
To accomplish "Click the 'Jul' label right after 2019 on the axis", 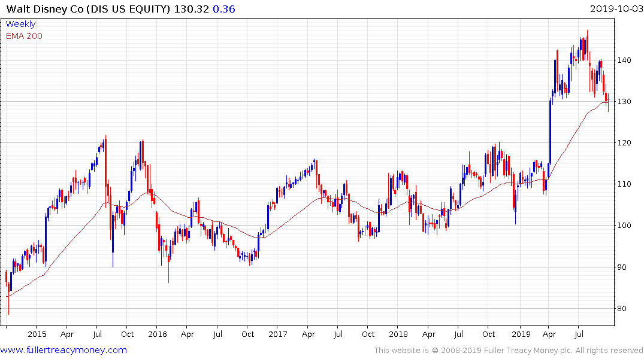I will [x=579, y=334].
